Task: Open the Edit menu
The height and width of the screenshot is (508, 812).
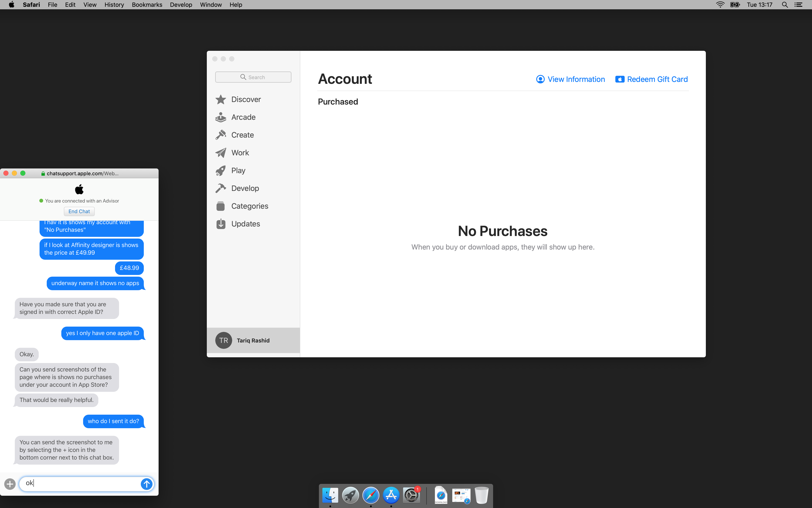Action: point(70,5)
